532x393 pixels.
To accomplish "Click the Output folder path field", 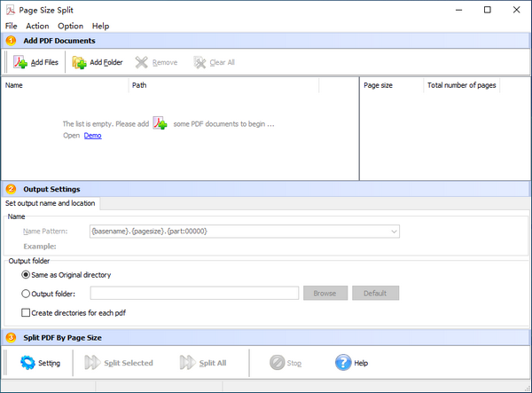I will (x=194, y=294).
